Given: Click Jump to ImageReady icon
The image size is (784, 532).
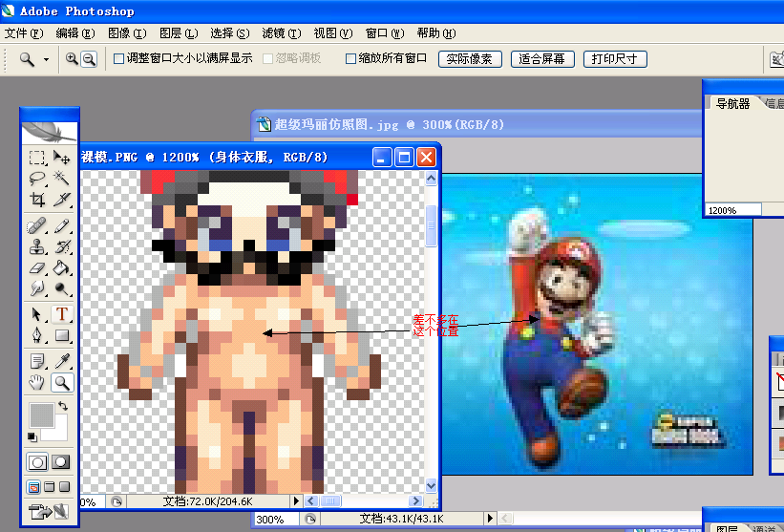Looking at the screenshot, I should coord(49,512).
